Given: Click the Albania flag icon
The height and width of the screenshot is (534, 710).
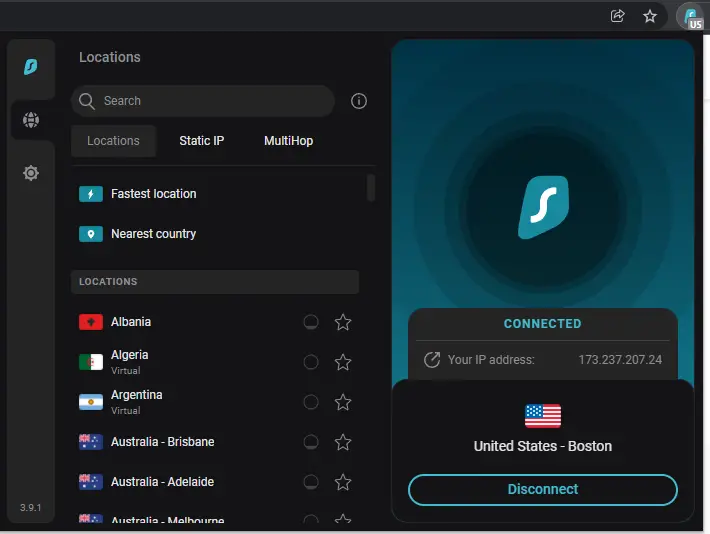Looking at the screenshot, I should (x=91, y=322).
